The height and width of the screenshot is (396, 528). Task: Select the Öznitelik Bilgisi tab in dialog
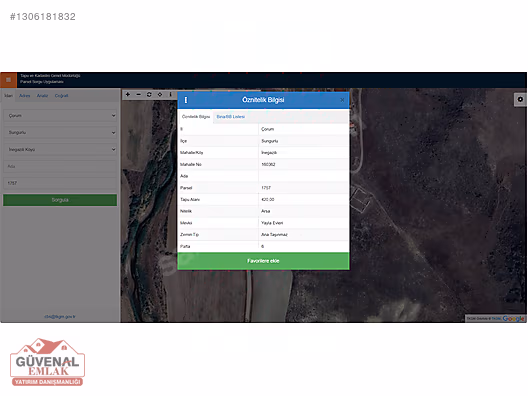196,117
